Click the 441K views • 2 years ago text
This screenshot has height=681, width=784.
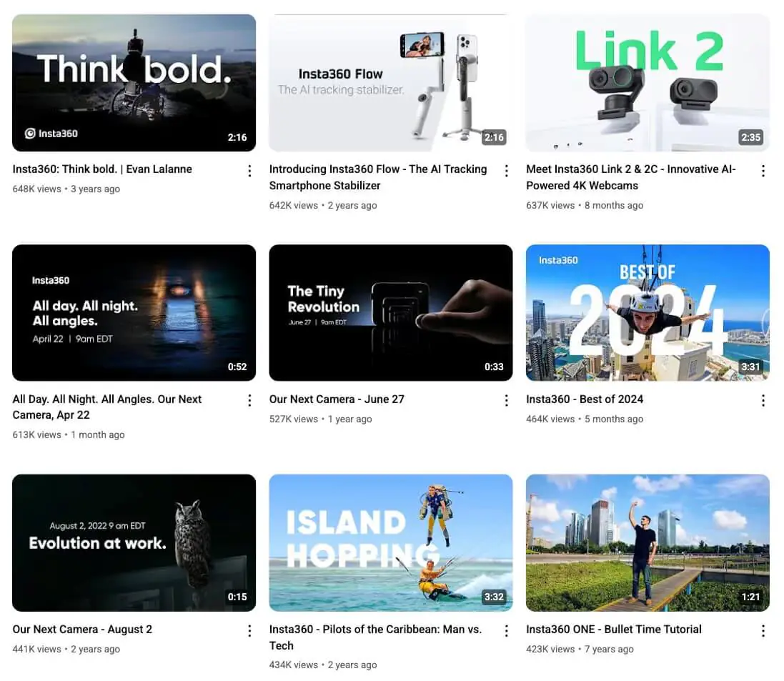[x=66, y=649]
